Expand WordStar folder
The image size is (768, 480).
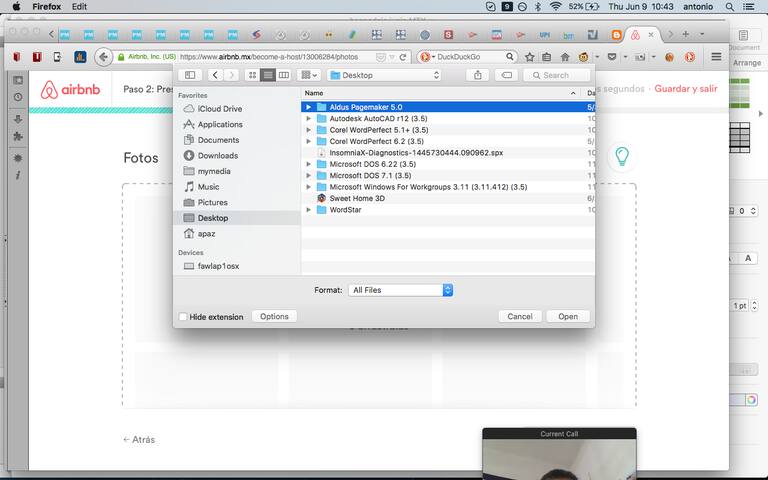pos(309,210)
